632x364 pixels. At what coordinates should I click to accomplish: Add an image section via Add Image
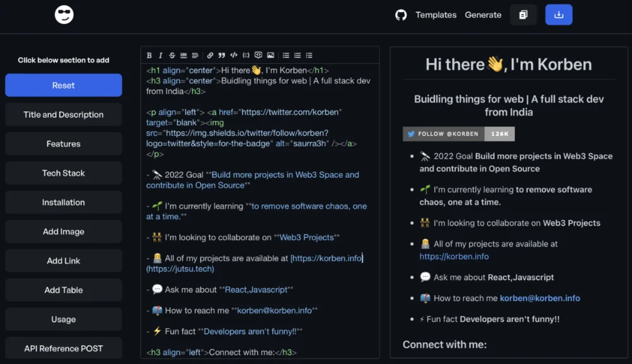pyautogui.click(x=63, y=231)
